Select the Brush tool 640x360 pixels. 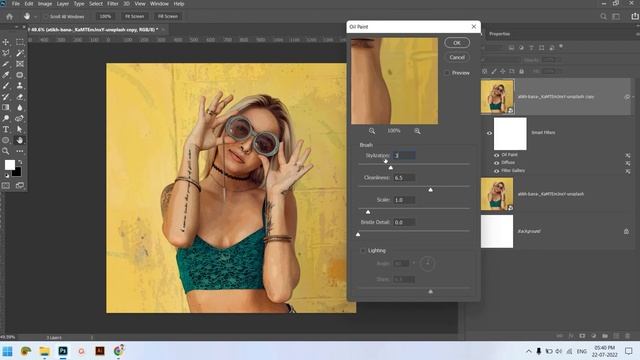[6, 86]
